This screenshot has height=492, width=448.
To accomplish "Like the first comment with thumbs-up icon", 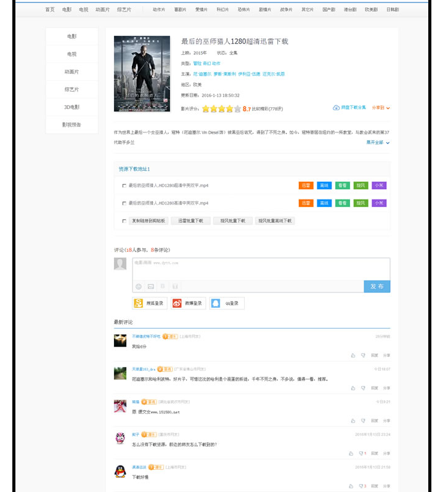I will coord(353,355).
